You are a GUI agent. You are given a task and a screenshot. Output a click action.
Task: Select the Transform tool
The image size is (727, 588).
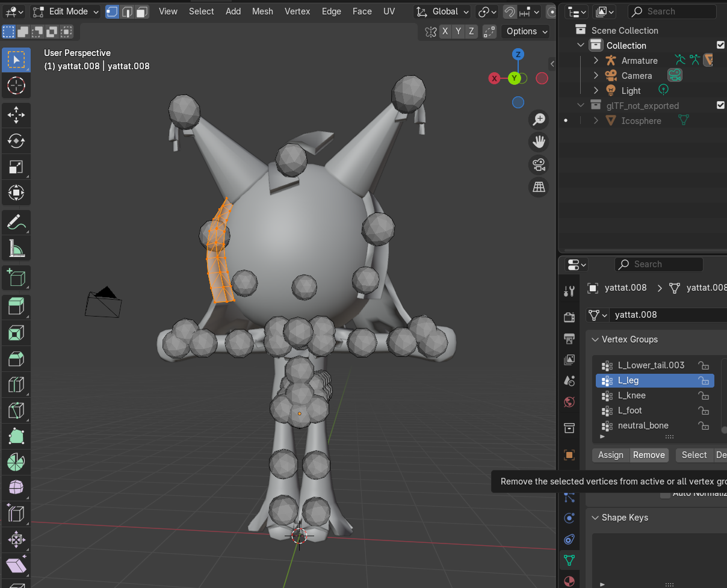click(16, 193)
